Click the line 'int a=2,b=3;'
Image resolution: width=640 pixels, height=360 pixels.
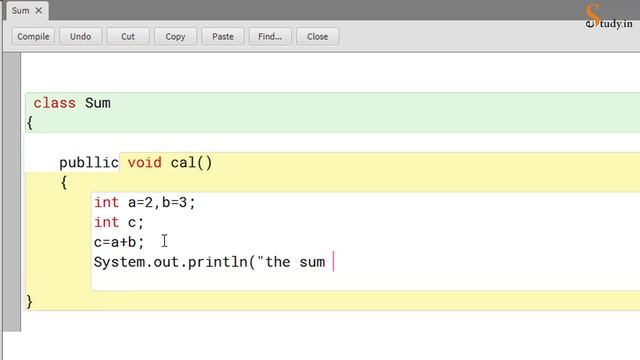click(x=145, y=202)
